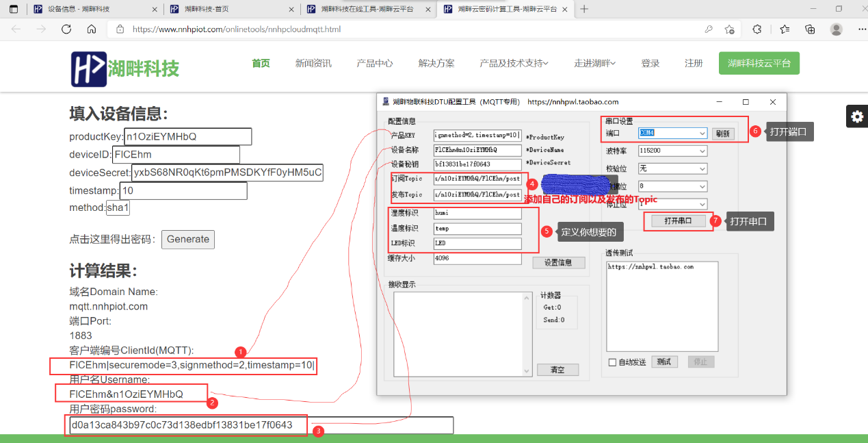This screenshot has height=443, width=868.
Task: Click 设置信息 button in DTU tool
Action: point(559,262)
